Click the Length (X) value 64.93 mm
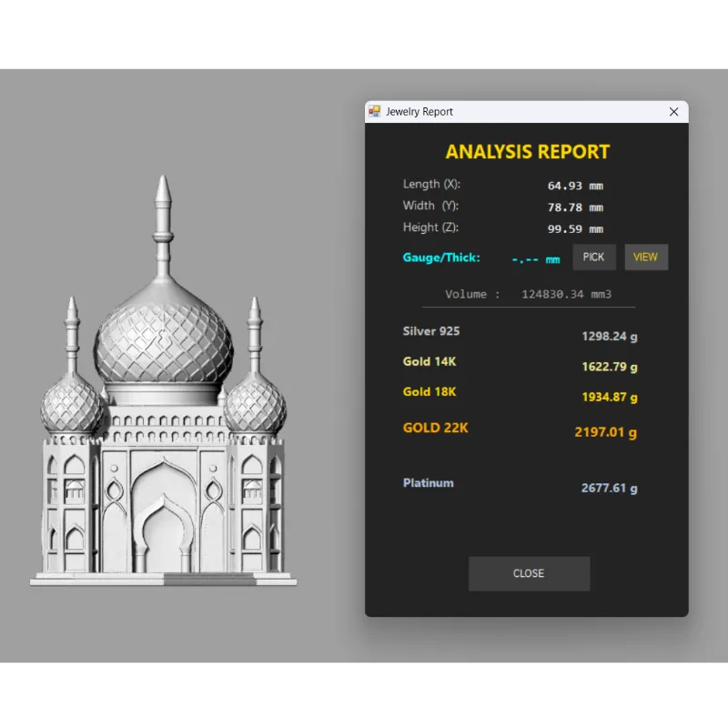 point(575,186)
